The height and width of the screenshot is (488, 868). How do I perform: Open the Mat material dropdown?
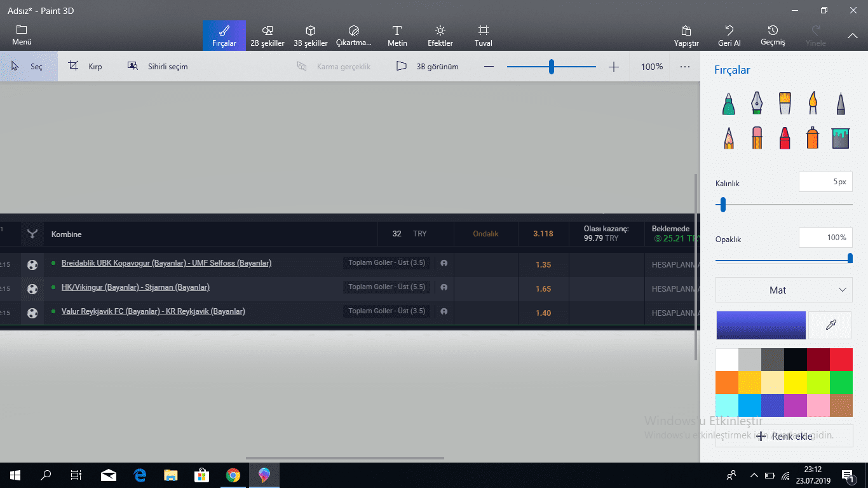pos(784,290)
